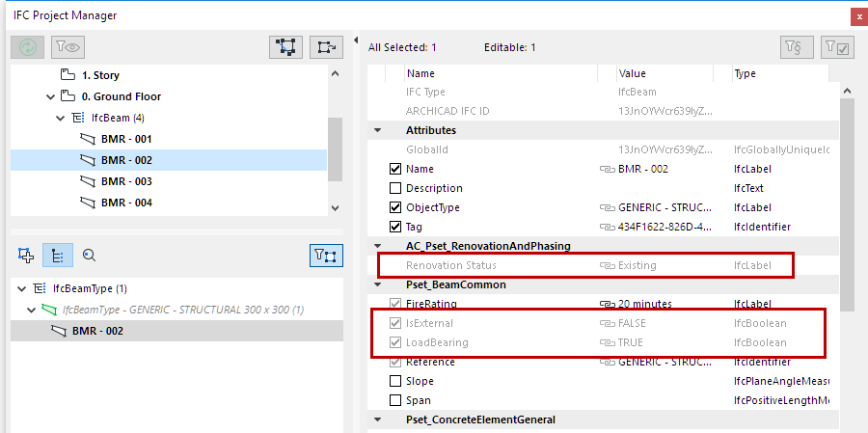Click the link icon next to 20 minutes
868x433 pixels.
tap(608, 304)
